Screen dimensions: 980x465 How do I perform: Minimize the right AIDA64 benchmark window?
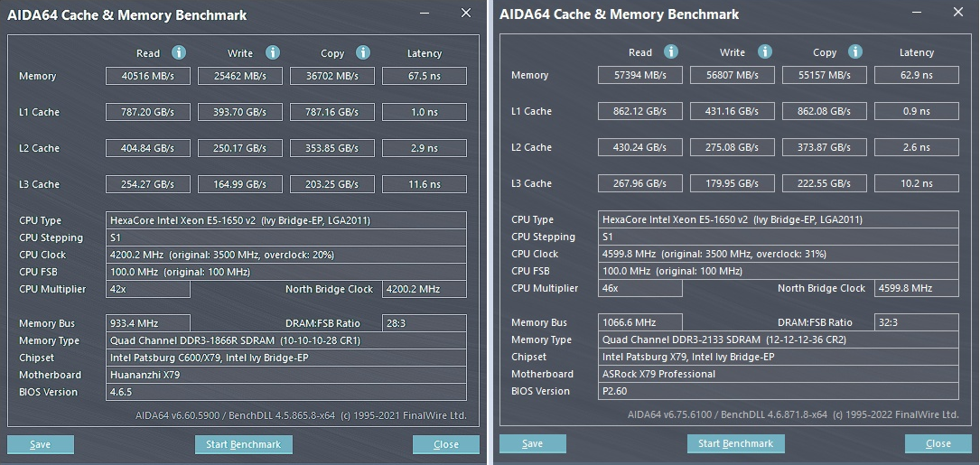click(x=917, y=13)
